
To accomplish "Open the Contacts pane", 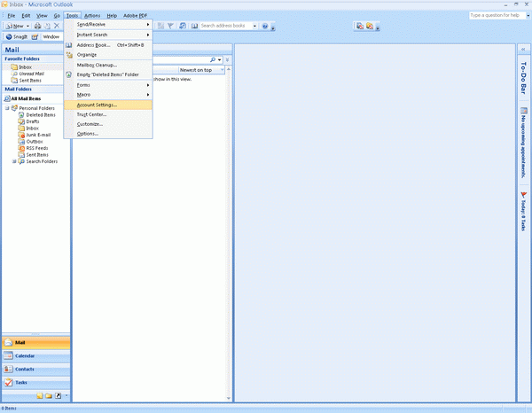I will 25,369.
